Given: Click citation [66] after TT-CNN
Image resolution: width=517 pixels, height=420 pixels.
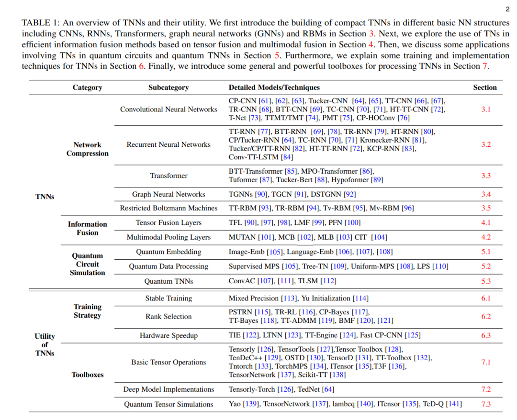Looking at the screenshot, I should pos(420,101).
